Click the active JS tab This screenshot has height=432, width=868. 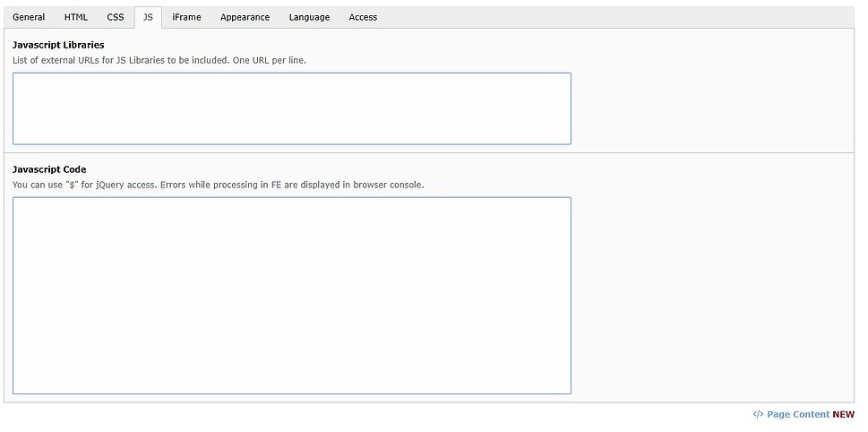coord(148,17)
